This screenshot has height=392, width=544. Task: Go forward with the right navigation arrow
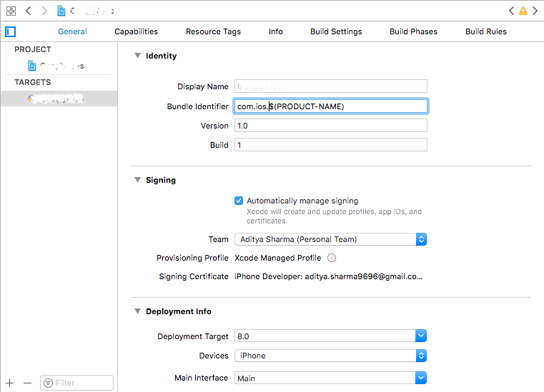[x=44, y=11]
